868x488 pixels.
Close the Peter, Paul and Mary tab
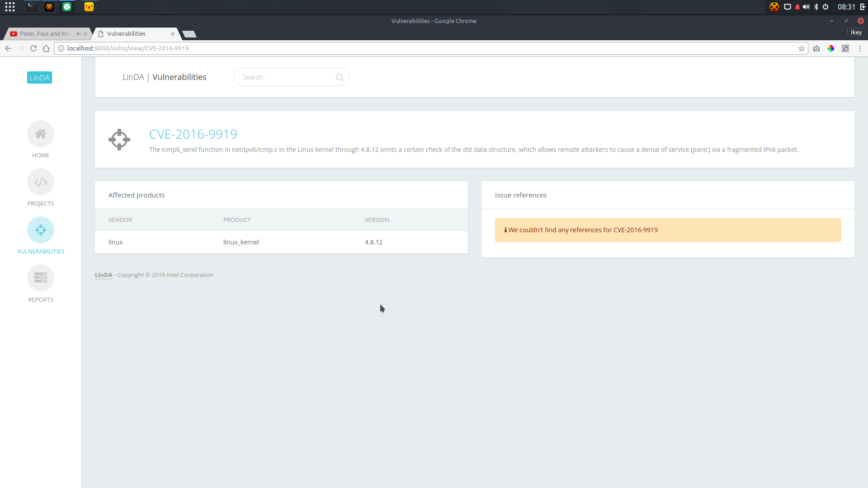coord(85,34)
